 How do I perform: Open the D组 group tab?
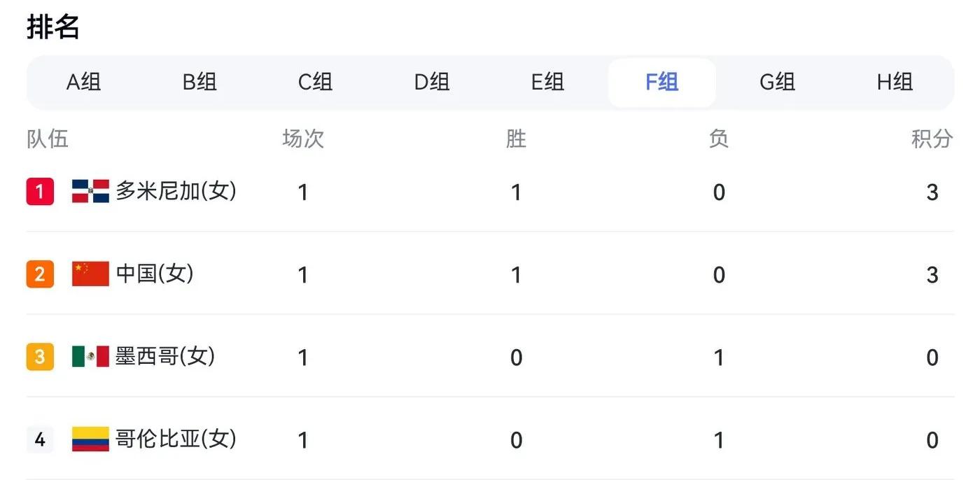coord(431,82)
